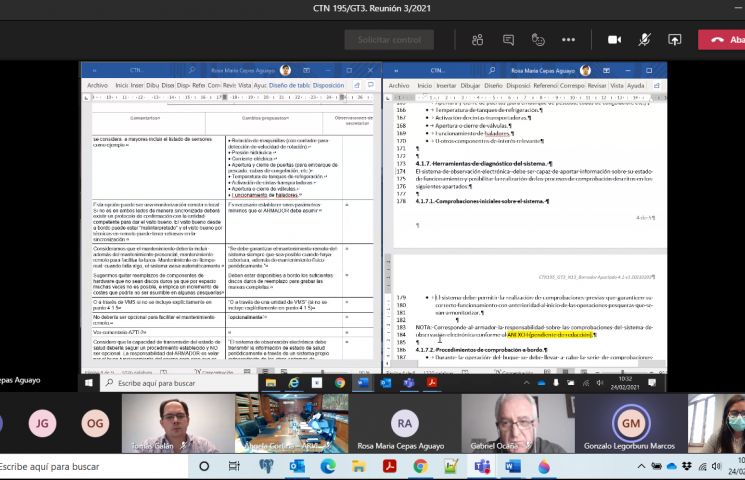Image resolution: width=745 pixels, height=480 pixels.
Task: Open Diseño de tabla tab in left Word
Action: tap(289, 86)
